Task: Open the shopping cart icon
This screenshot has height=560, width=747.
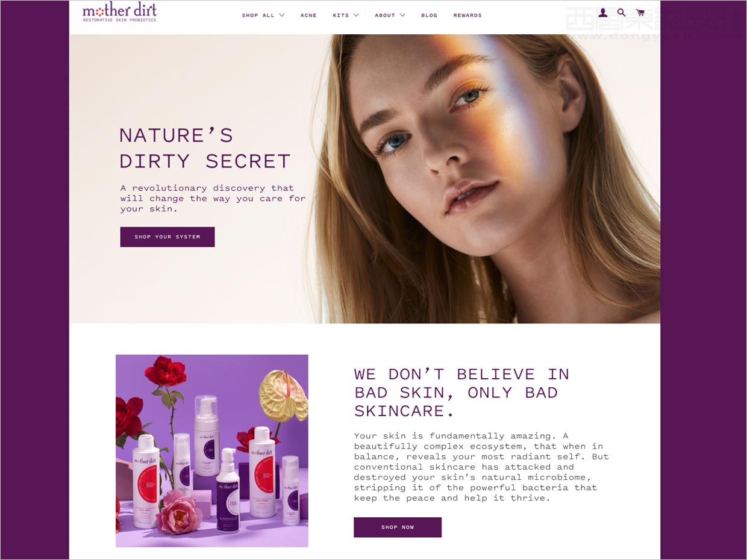Action: coord(640,13)
